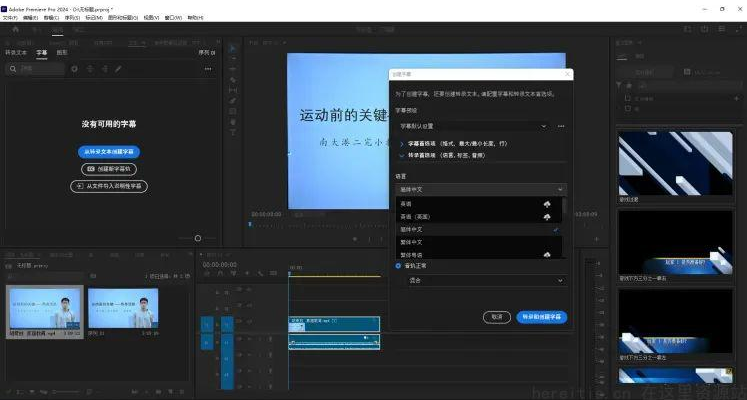Download the 英语（英国） language pack cloud icon

coord(547,217)
